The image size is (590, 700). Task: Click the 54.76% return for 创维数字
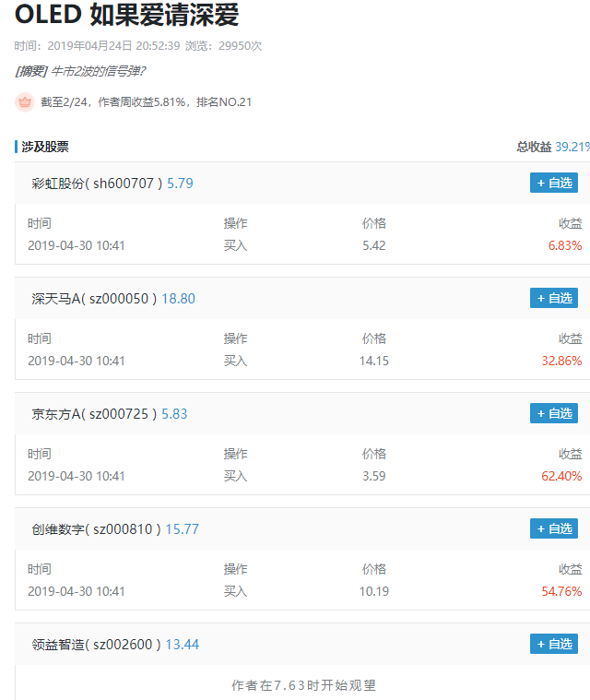point(562,591)
